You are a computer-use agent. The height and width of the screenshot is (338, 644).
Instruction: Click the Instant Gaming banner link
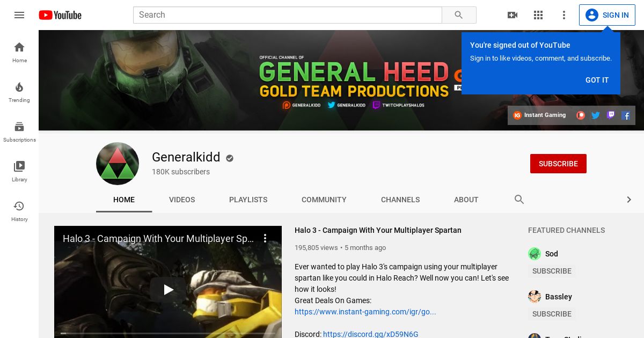point(539,115)
